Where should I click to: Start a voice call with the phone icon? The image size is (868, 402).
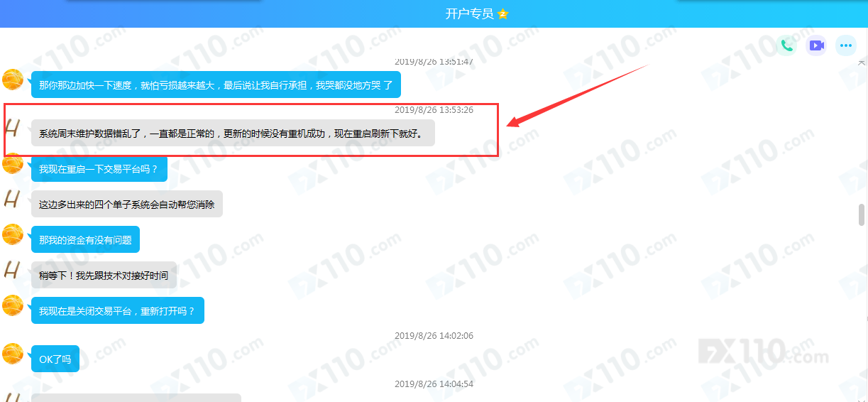[x=786, y=45]
